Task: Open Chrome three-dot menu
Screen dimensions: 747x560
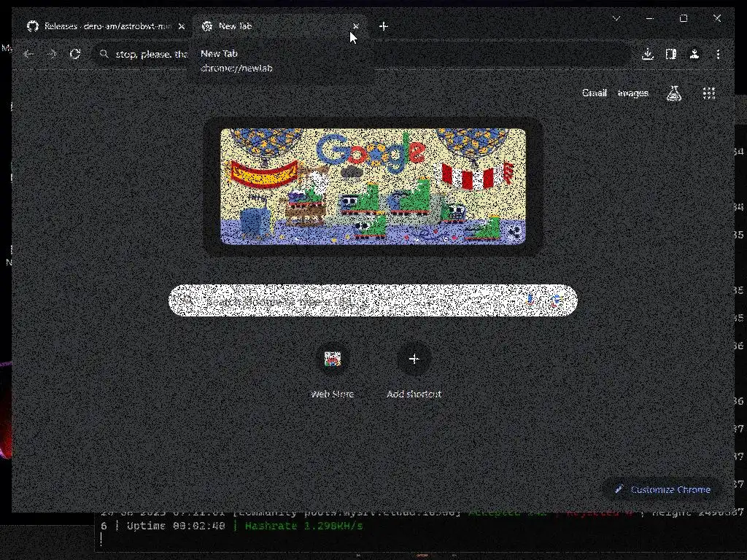Action: (718, 54)
